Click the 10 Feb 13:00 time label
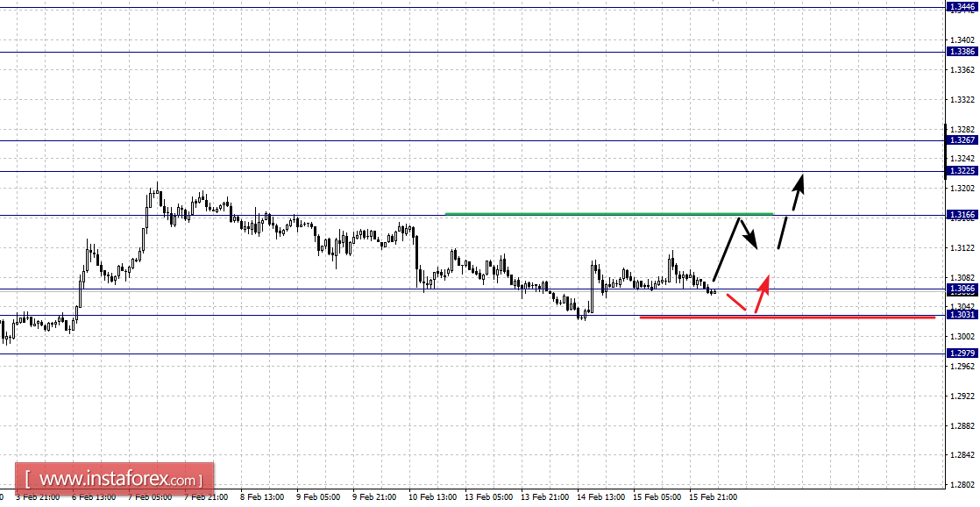The height and width of the screenshot is (507, 980). coord(433,497)
